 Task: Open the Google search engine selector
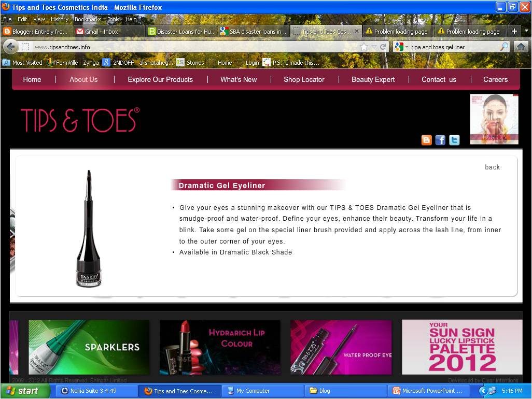click(x=401, y=47)
